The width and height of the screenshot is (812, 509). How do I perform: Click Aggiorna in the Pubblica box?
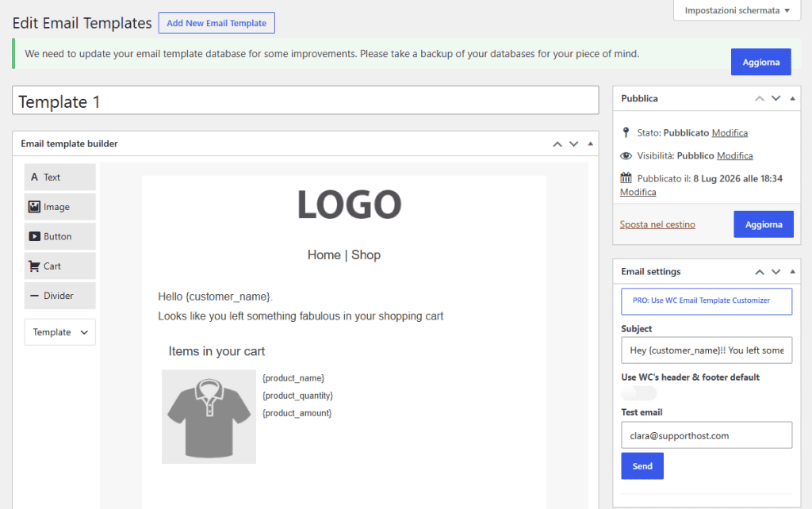pyautogui.click(x=764, y=224)
